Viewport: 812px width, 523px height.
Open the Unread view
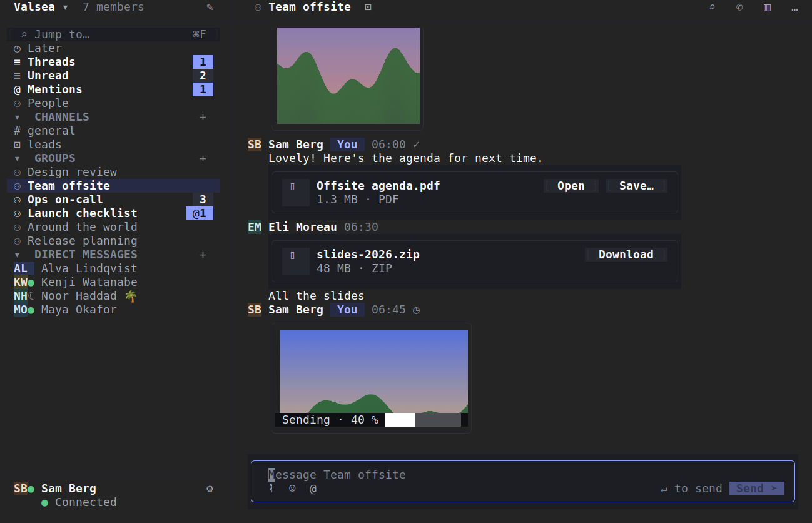[113, 76]
